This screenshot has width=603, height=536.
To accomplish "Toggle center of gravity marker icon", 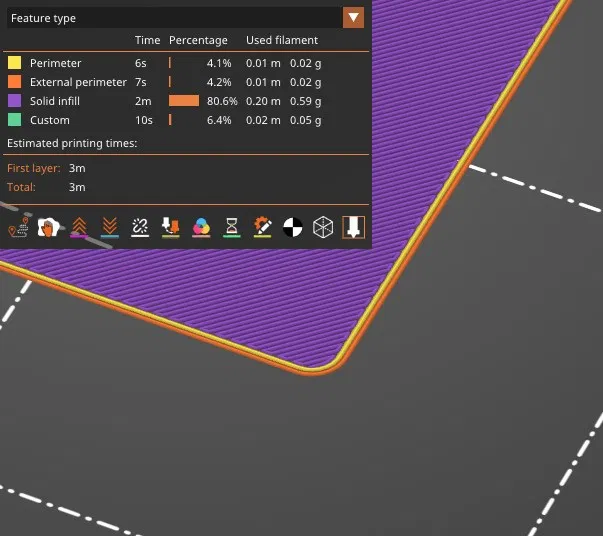I will coord(293,227).
